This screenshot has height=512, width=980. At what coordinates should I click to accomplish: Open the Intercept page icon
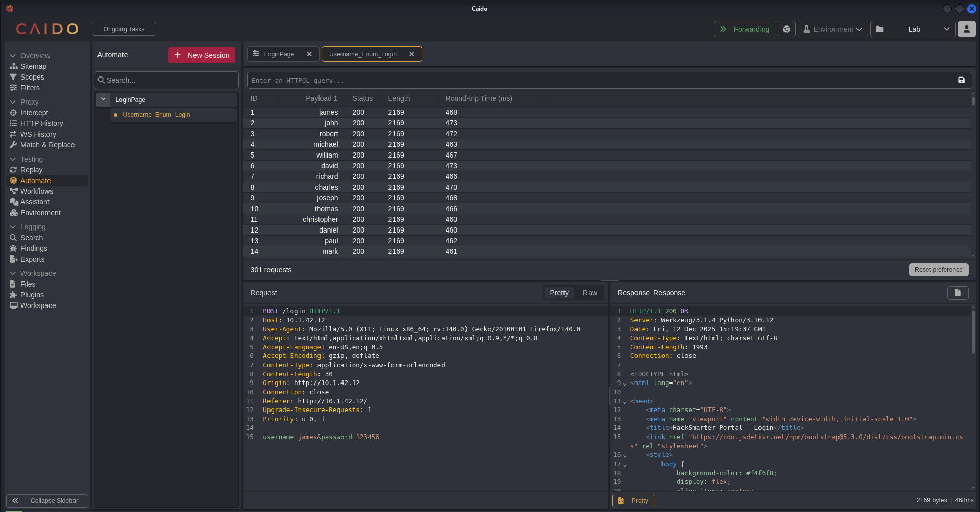[x=14, y=113]
